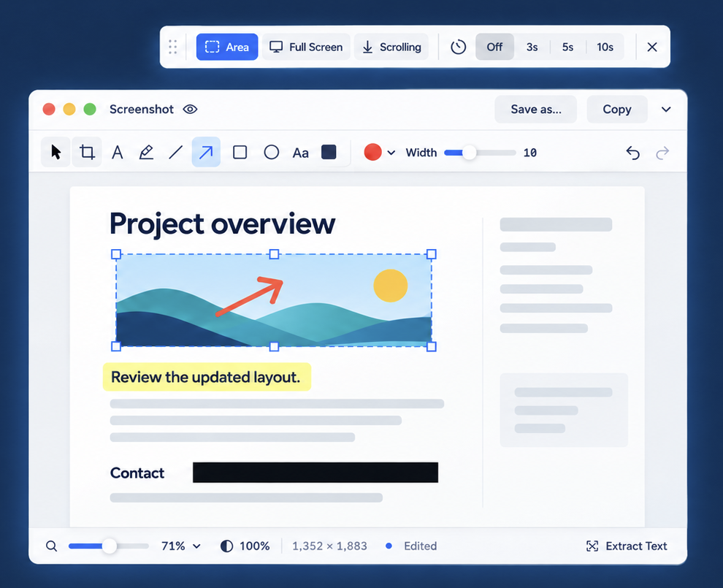
Task: Click the "Project overview" heading
Action: [222, 224]
